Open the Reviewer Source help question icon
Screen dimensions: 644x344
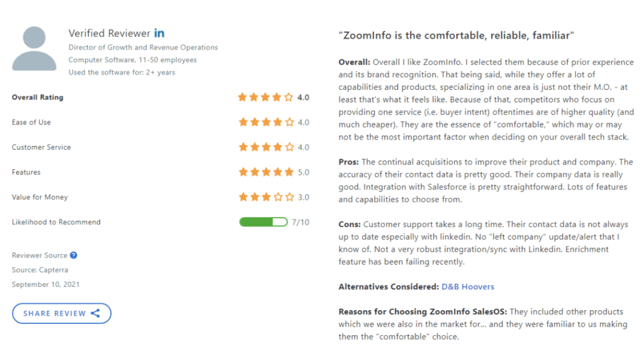point(74,255)
